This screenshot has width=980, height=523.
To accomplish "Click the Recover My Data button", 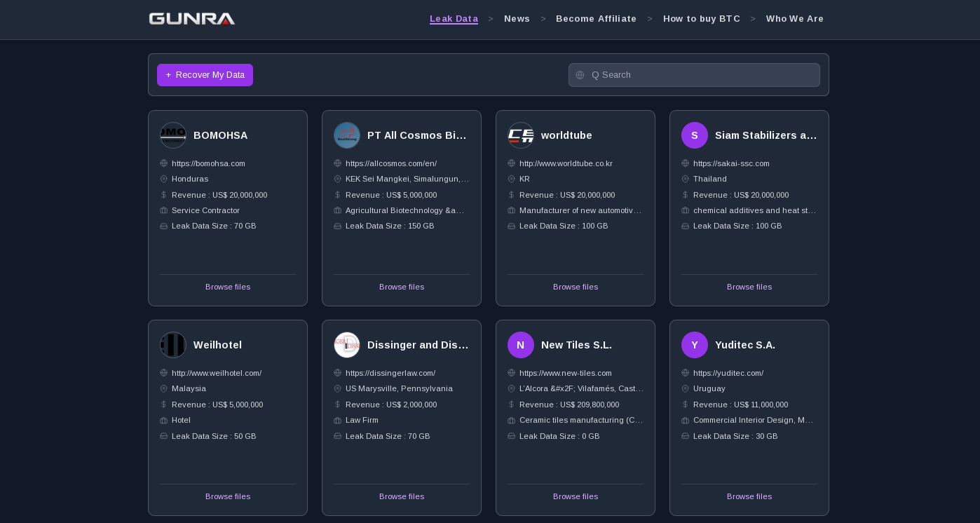I will point(205,75).
